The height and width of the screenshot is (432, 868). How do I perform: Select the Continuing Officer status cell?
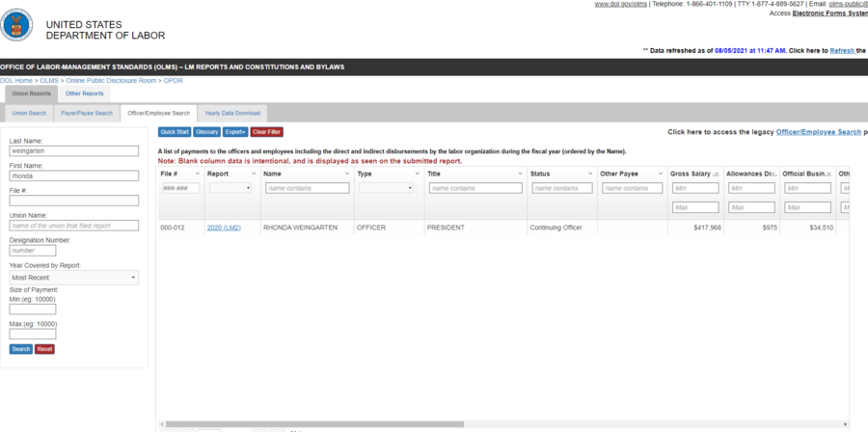[562, 228]
